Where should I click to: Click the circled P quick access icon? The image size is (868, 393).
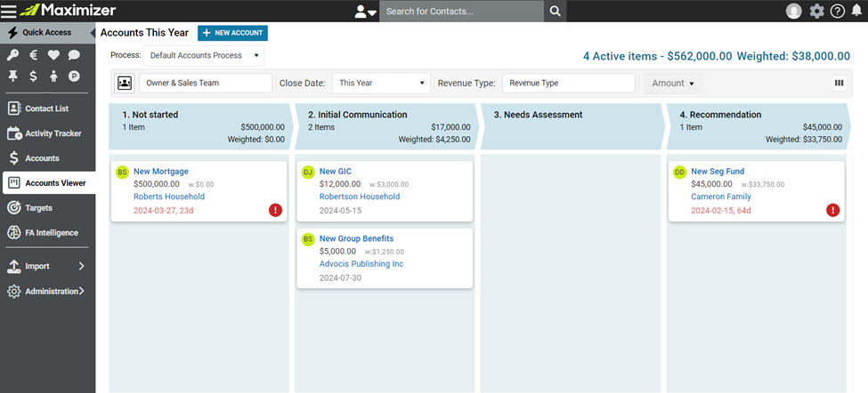click(x=74, y=76)
